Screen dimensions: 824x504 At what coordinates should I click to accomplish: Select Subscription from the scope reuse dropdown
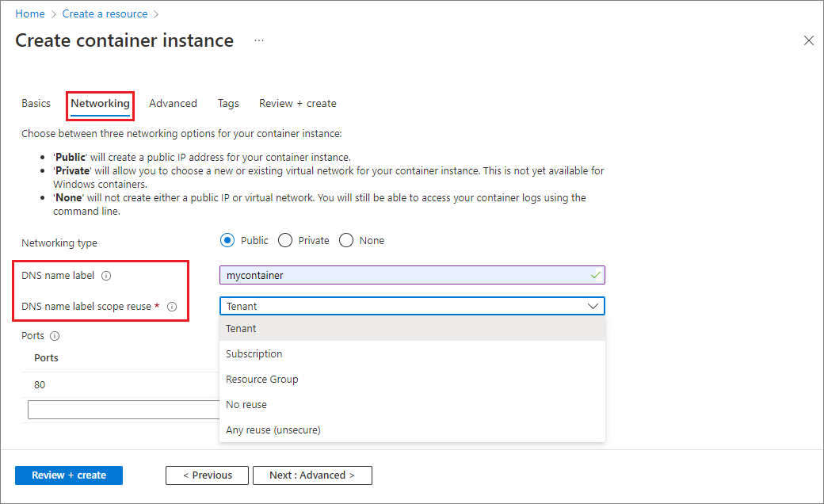(254, 353)
